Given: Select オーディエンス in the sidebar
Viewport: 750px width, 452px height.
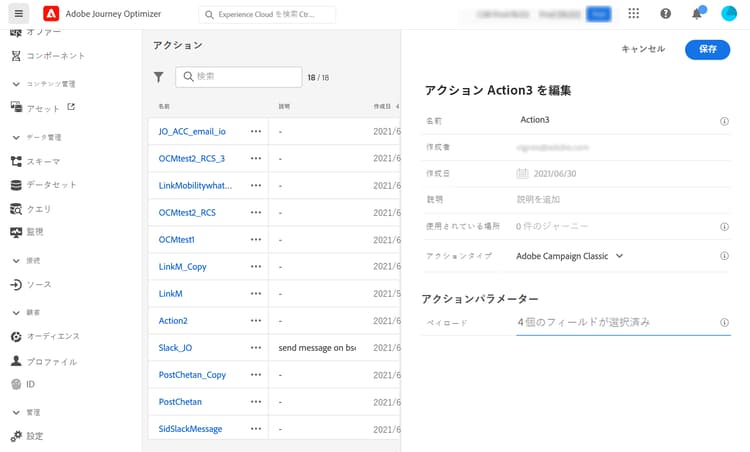Looking at the screenshot, I should [53, 337].
